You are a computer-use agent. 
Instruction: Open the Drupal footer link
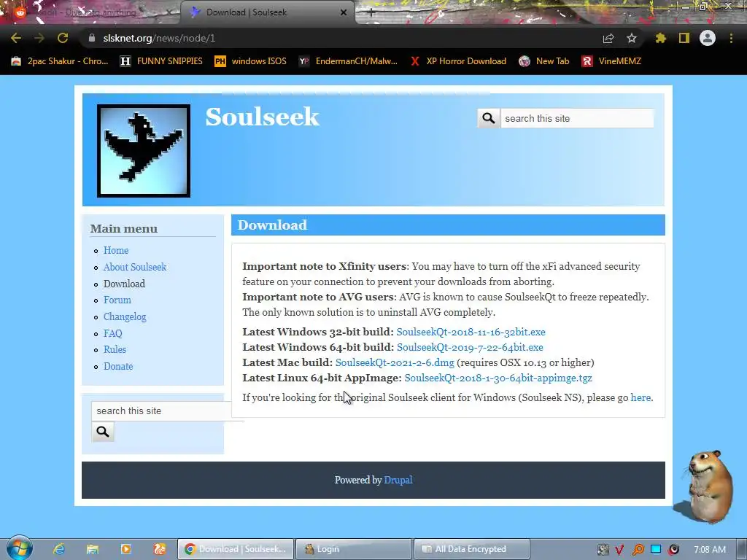click(398, 480)
